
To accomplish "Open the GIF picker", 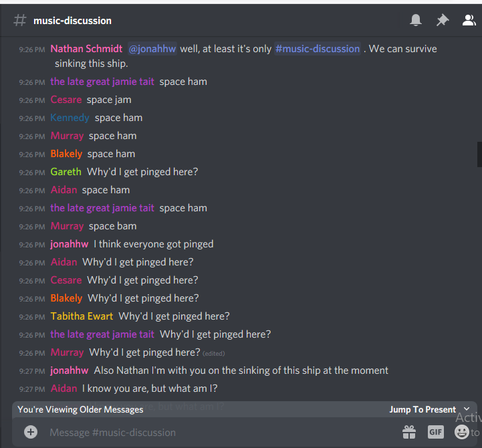I will pos(436,432).
